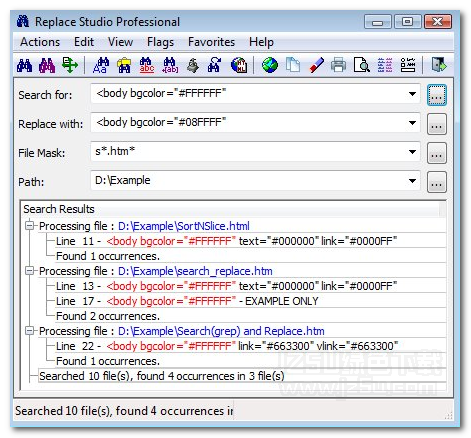Click the gray stamp toolbar icon
The width and height of the screenshot is (471, 438).
point(193,65)
